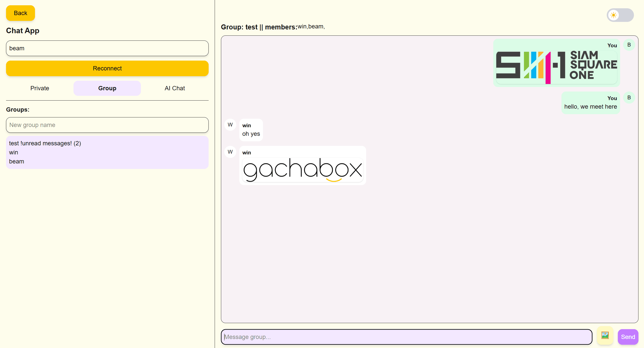Switch to the Private tab
The width and height of the screenshot is (644, 348).
40,88
